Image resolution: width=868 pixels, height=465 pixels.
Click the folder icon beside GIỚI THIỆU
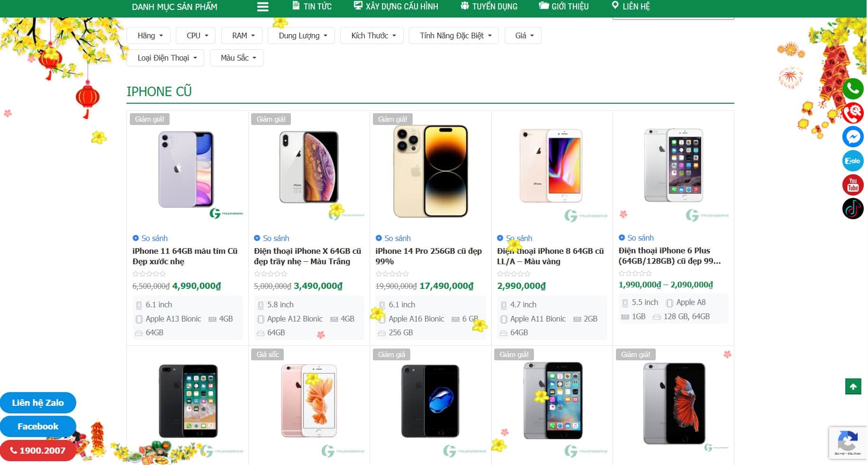click(x=544, y=6)
